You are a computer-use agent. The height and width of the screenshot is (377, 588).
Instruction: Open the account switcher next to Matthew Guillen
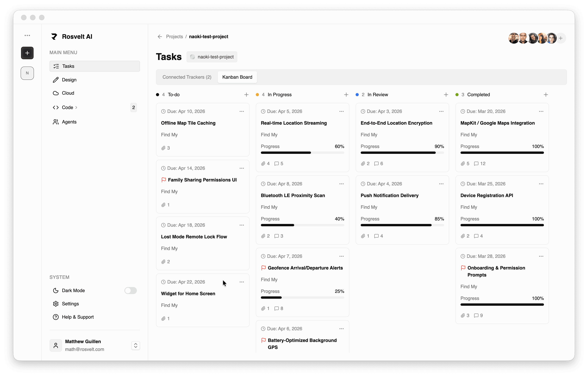(x=135, y=345)
